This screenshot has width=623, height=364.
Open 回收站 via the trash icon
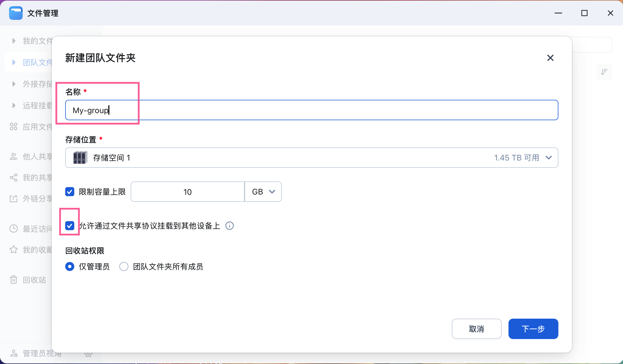coord(13,280)
